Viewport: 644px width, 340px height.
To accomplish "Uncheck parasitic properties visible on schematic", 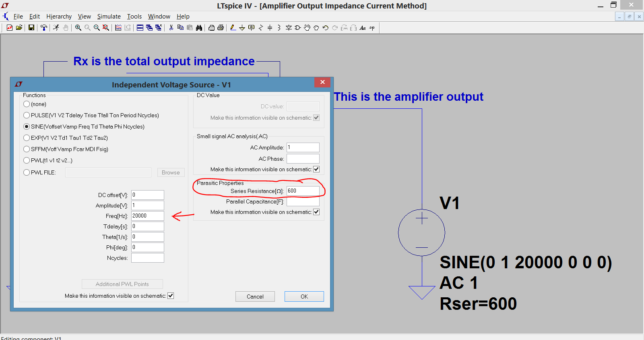I will pos(316,212).
